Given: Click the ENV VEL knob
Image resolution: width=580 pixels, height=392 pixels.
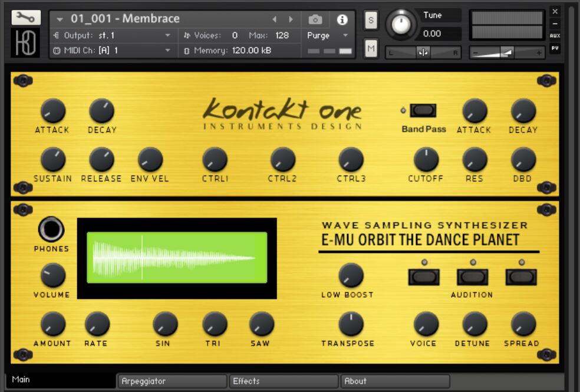Looking at the screenshot, I should coord(150,159).
